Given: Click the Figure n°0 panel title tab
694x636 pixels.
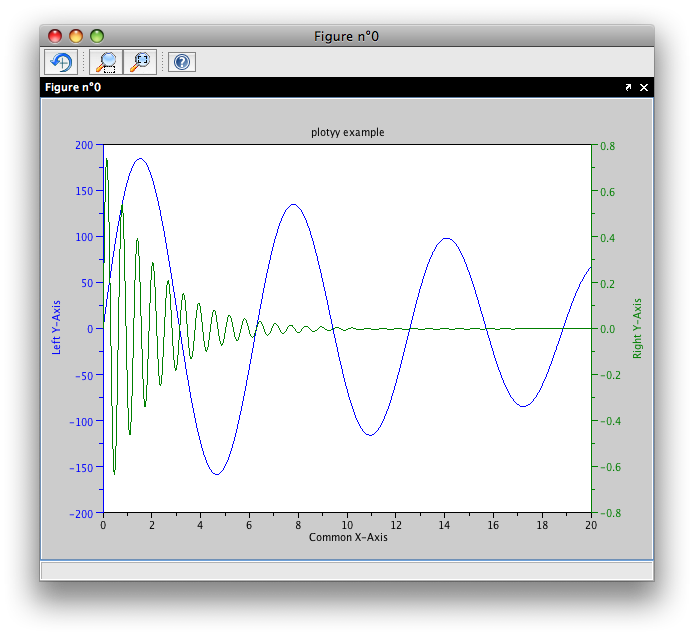Looking at the screenshot, I should 73,88.
